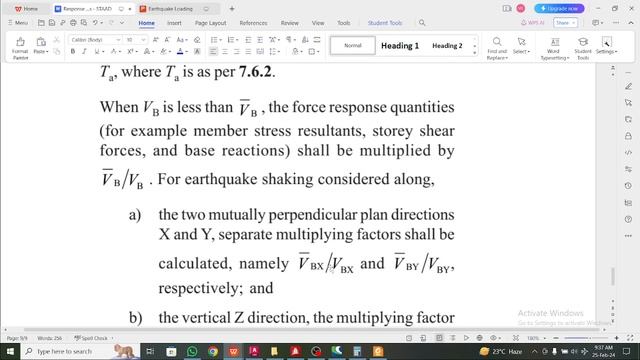The width and height of the screenshot is (640, 360).
Task: Click the Print icon in quick access toolbar
Action: click(x=73, y=23)
